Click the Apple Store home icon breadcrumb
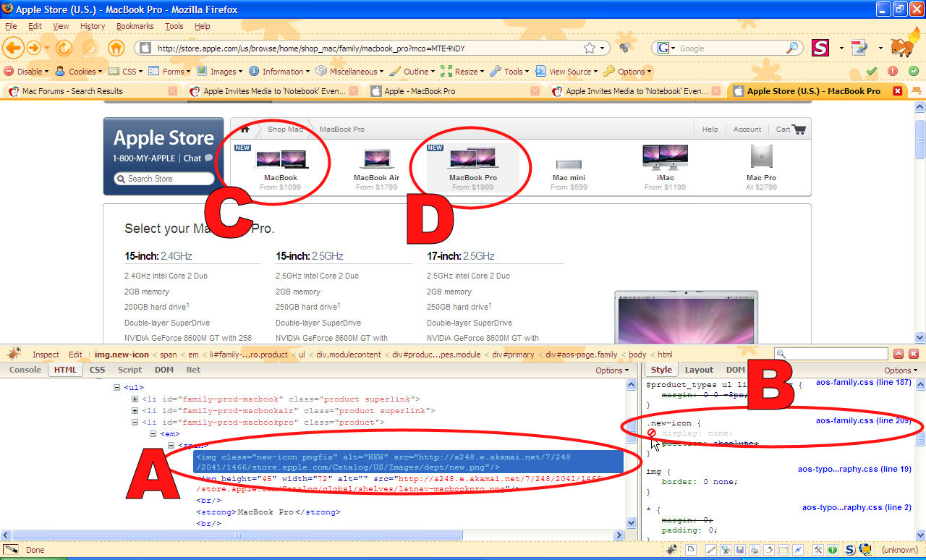This screenshot has width=926, height=560. [245, 129]
